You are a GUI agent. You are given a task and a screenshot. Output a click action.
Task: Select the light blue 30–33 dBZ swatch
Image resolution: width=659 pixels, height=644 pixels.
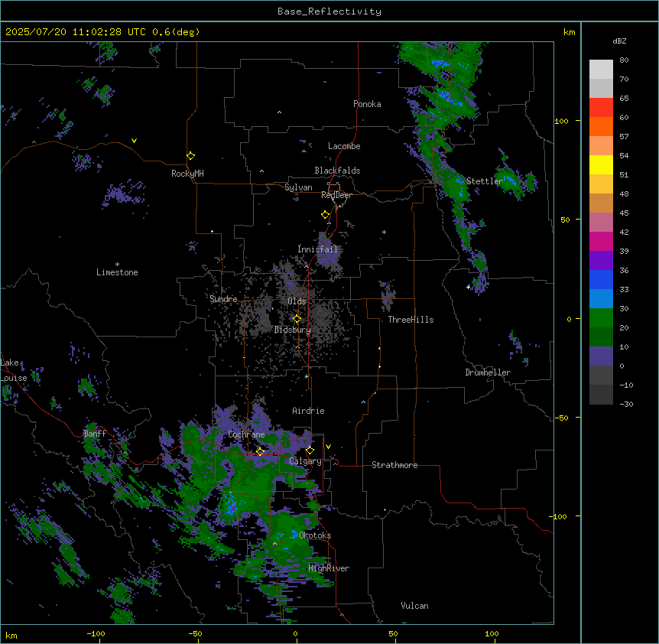[601, 298]
